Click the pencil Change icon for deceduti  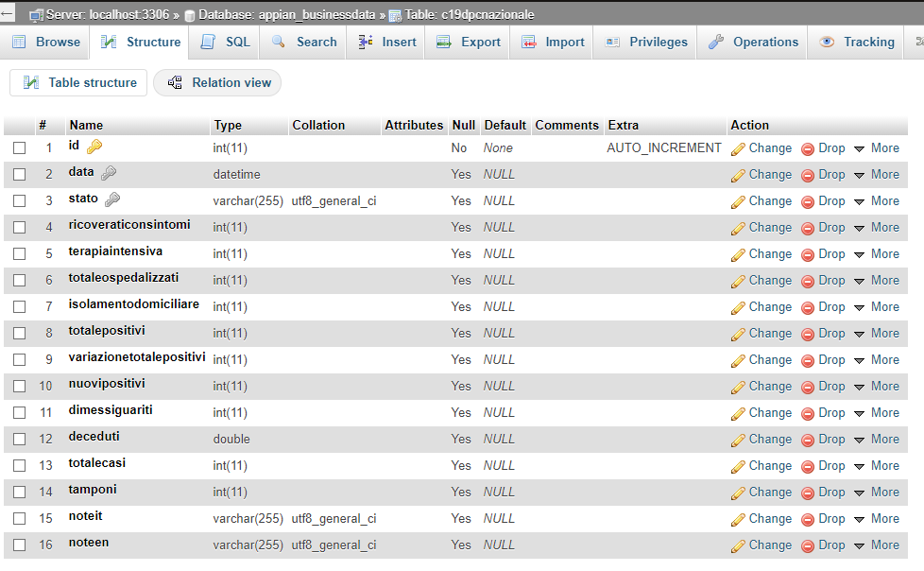738,440
